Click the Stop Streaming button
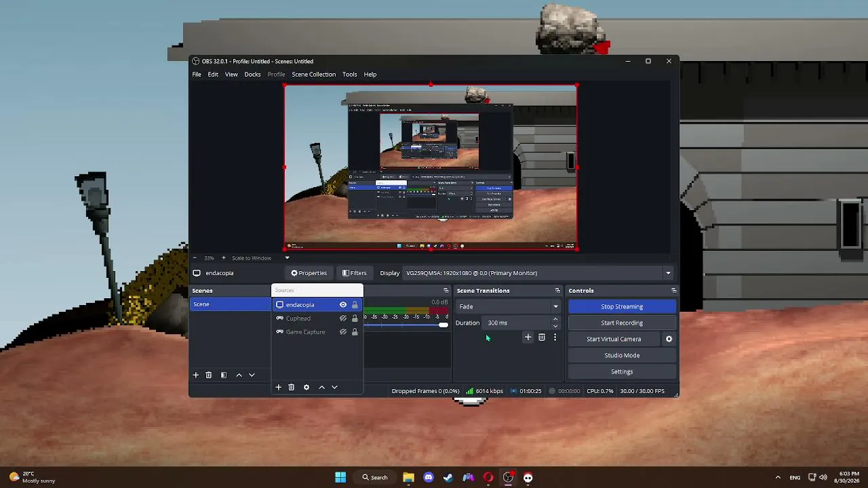Image resolution: width=868 pixels, height=488 pixels. 622,306
